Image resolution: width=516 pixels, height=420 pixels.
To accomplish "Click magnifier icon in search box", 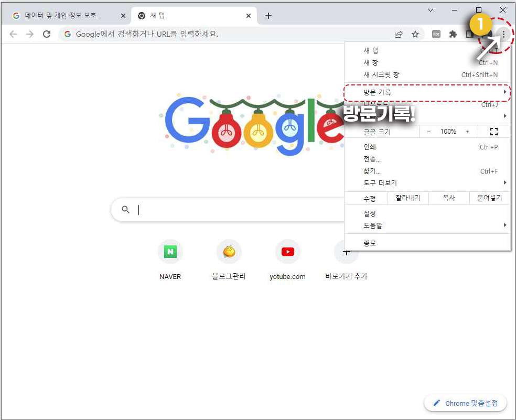I will pyautogui.click(x=125, y=209).
